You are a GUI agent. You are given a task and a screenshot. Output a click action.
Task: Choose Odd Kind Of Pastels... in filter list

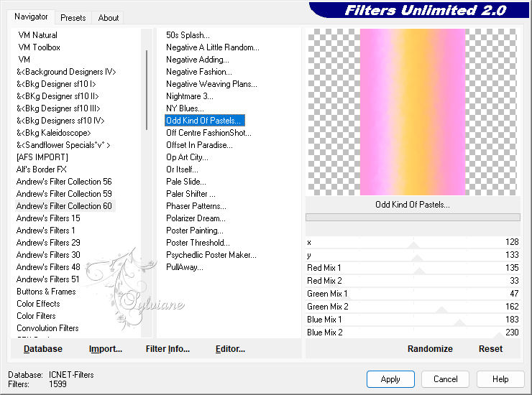click(205, 121)
